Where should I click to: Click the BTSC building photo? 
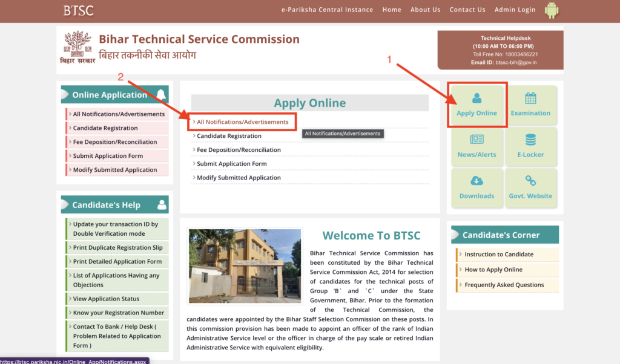(x=245, y=264)
